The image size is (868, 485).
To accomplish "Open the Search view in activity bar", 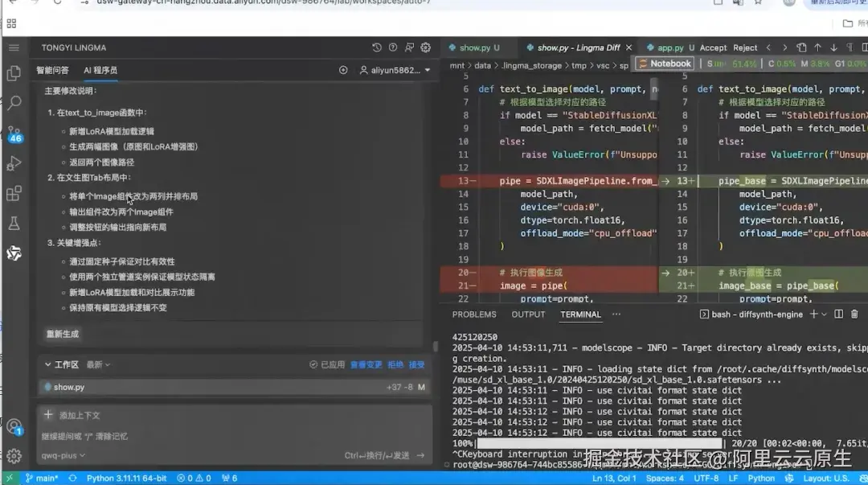I will click(x=14, y=102).
